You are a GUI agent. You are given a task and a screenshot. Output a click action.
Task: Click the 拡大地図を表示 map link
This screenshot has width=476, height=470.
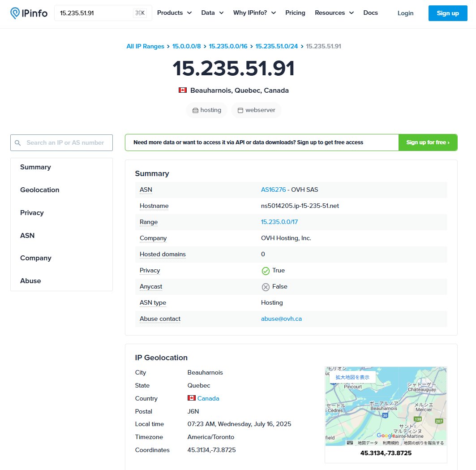[x=352, y=377]
